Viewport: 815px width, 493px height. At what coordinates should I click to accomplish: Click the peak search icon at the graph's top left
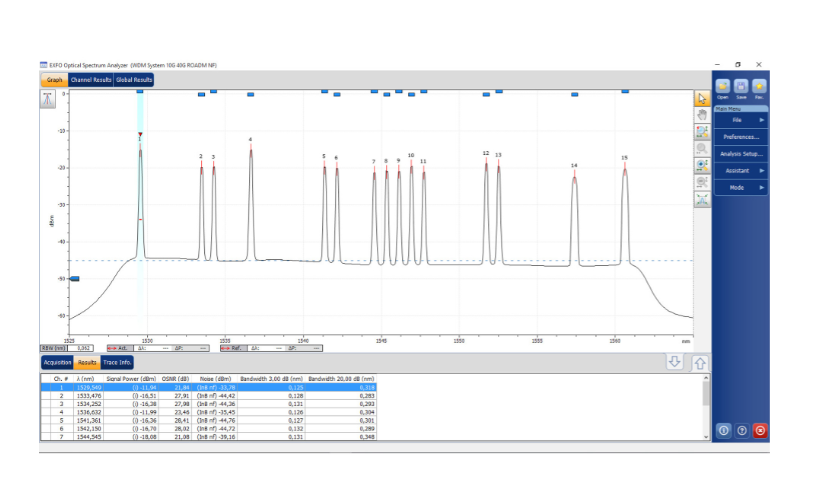click(48, 98)
